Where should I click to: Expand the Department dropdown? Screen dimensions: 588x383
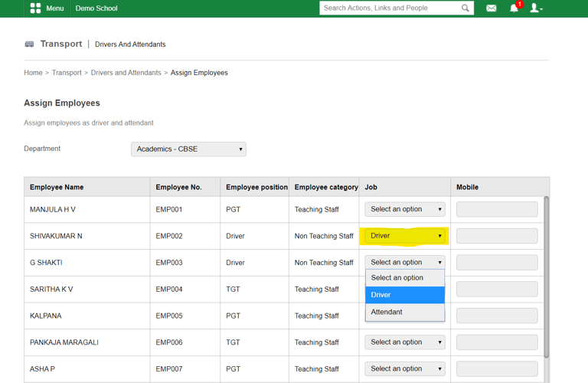pyautogui.click(x=188, y=149)
